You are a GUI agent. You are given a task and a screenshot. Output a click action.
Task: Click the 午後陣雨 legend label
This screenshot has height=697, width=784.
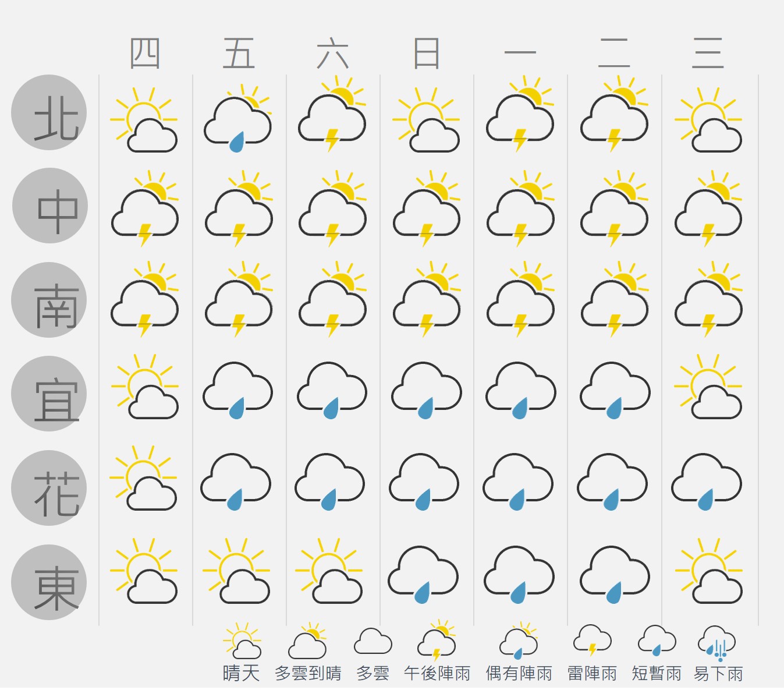click(438, 674)
